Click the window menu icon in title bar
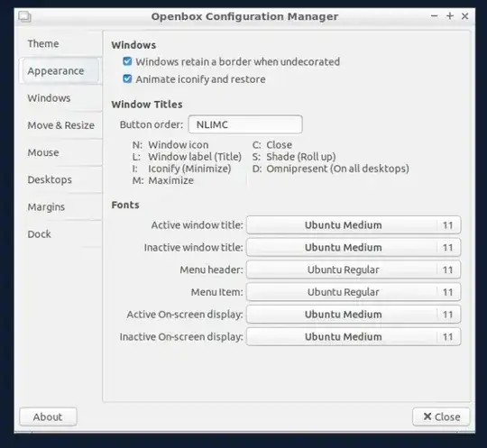The image size is (487, 448). tap(24, 16)
